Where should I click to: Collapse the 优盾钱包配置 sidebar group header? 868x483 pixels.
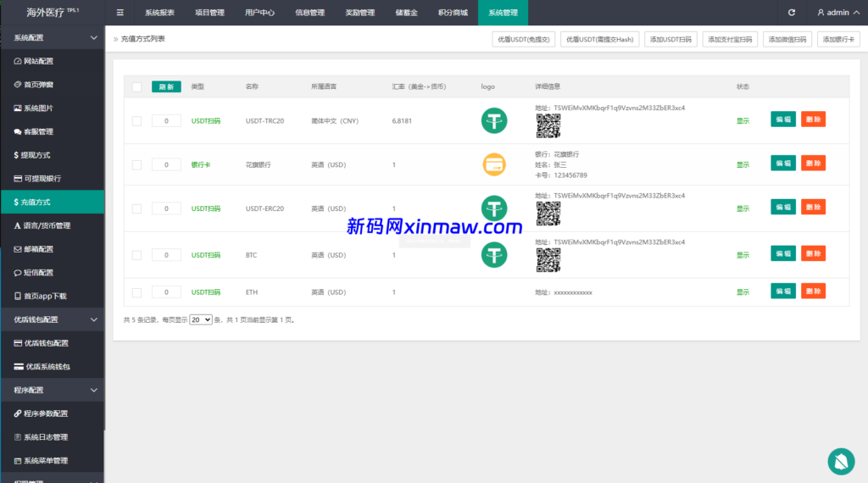pyautogui.click(x=53, y=319)
